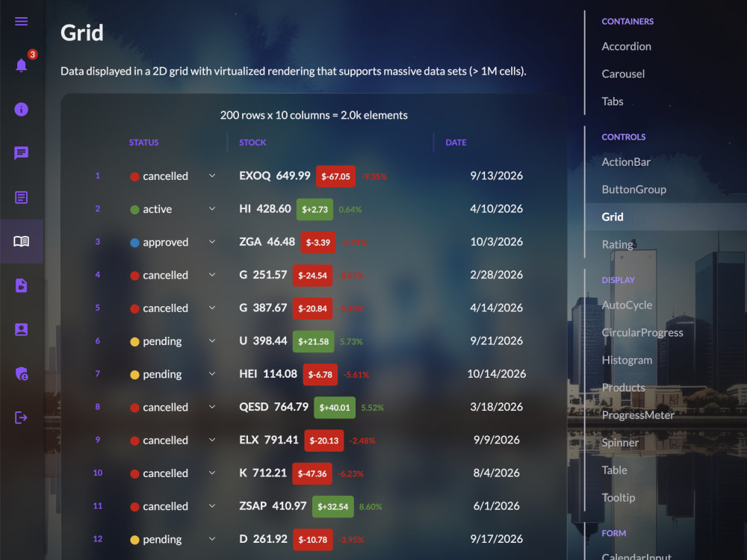
Task: Go to Carousel in the navigation
Action: tap(623, 74)
